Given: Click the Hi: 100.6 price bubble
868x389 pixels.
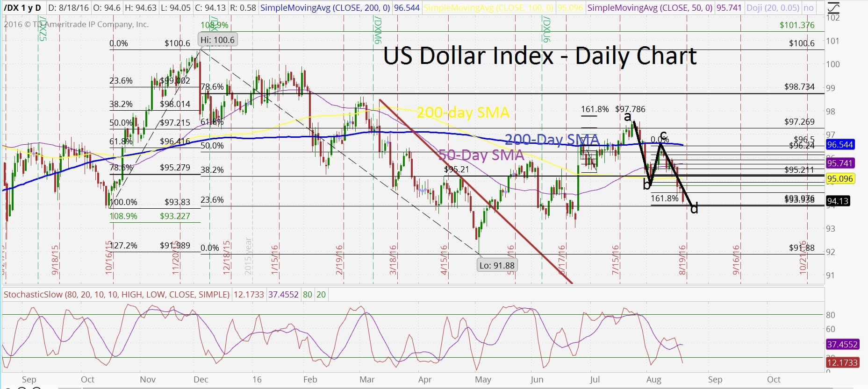Looking at the screenshot, I should pos(217,40).
